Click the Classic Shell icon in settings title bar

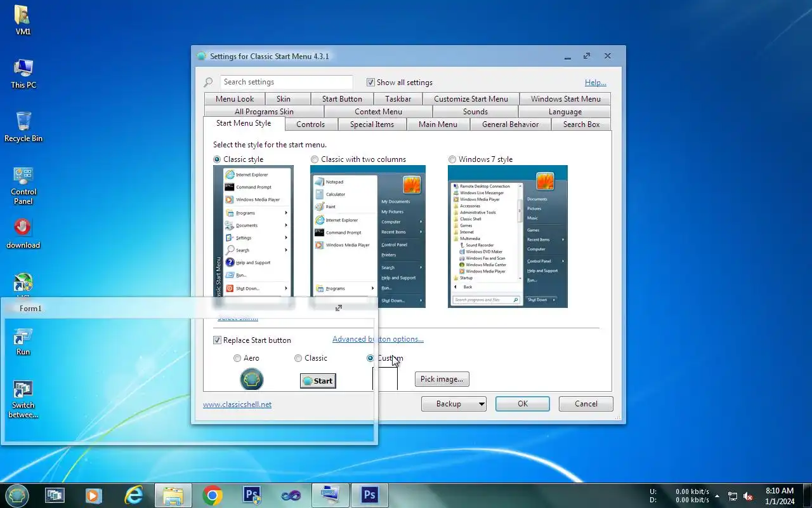[x=202, y=57]
